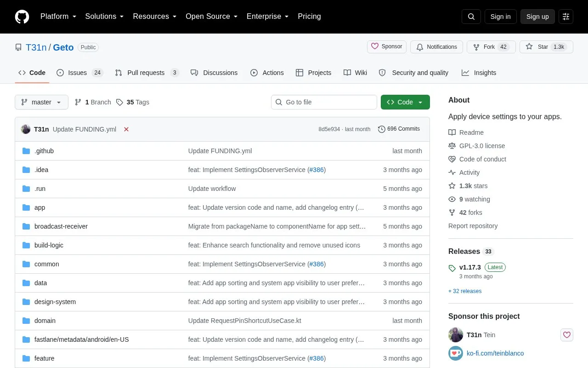
Task: Switch to the Pull requests tab
Action: [x=147, y=73]
